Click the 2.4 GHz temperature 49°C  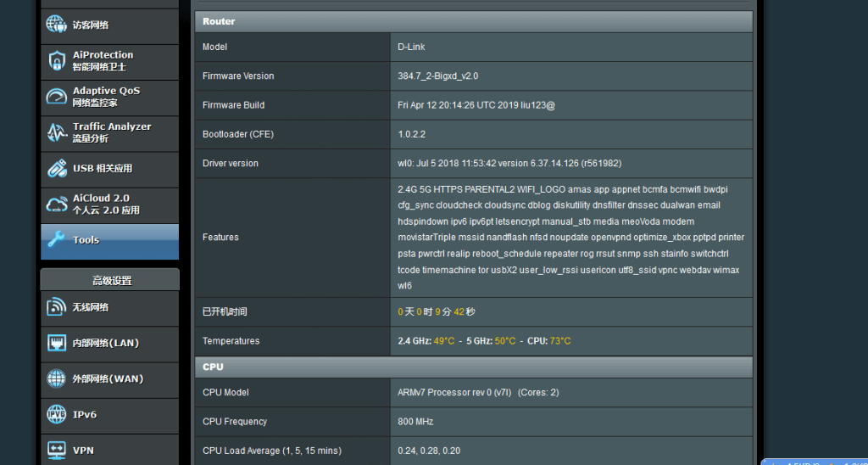[443, 341]
